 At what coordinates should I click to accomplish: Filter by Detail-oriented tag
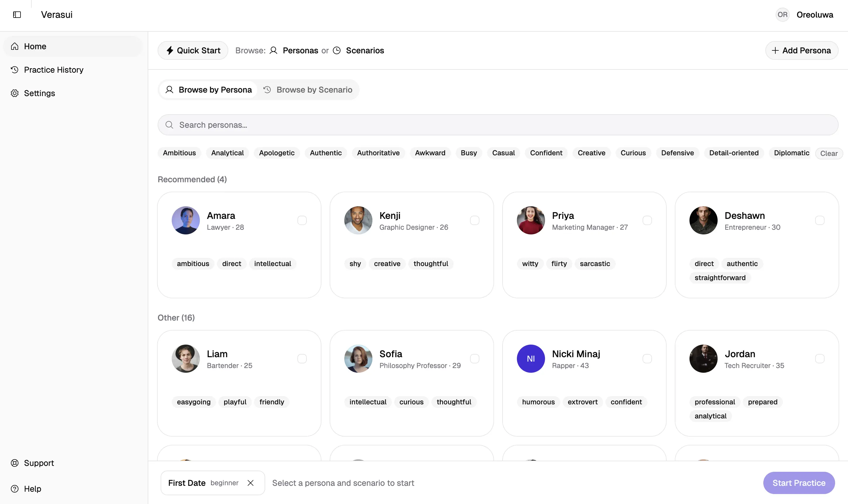tap(733, 153)
